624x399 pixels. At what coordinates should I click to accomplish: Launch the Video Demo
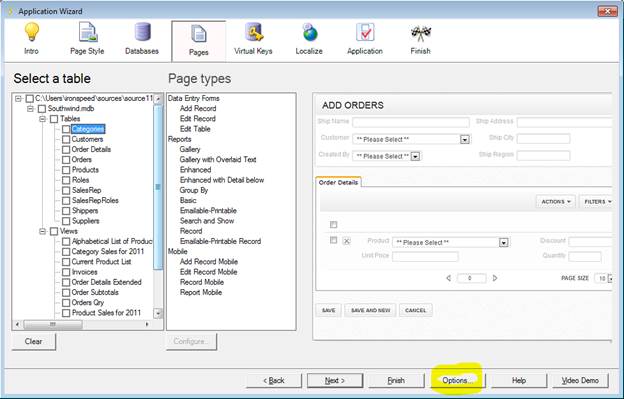tap(580, 380)
